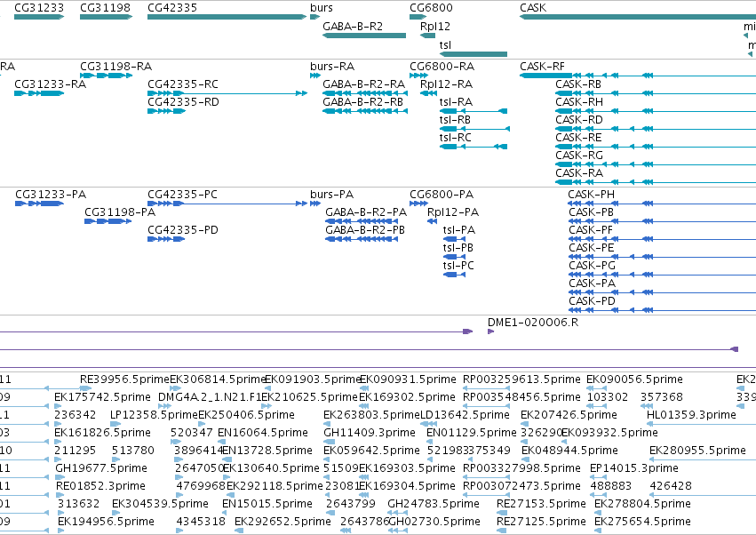756x535 pixels.
Task: Select the tsl-RB transcript label
Action: point(455,120)
